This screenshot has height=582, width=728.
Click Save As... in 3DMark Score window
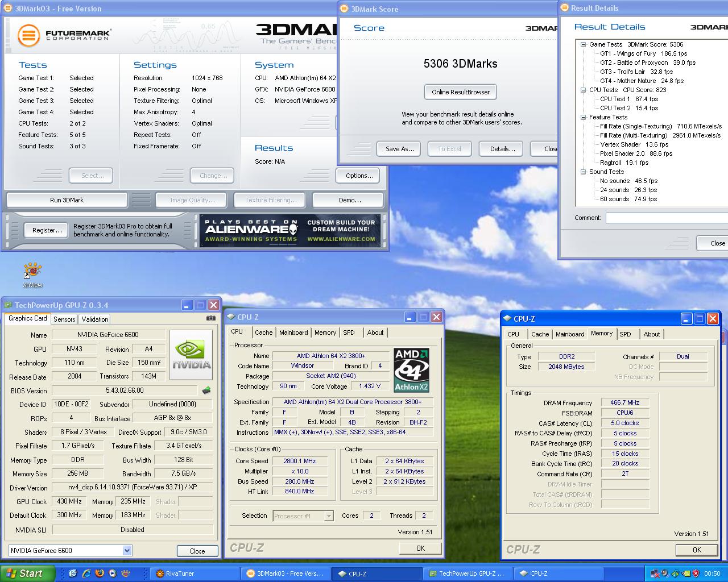pyautogui.click(x=399, y=149)
